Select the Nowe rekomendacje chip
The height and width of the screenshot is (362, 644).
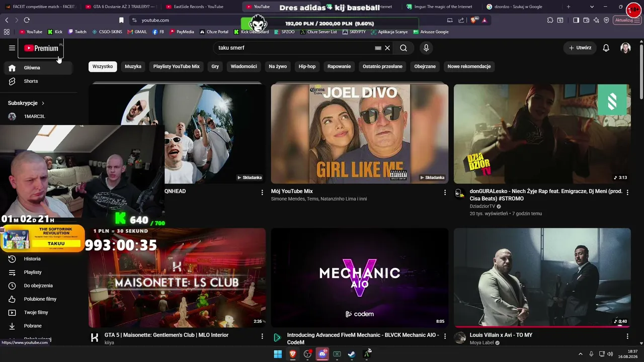click(469, 66)
